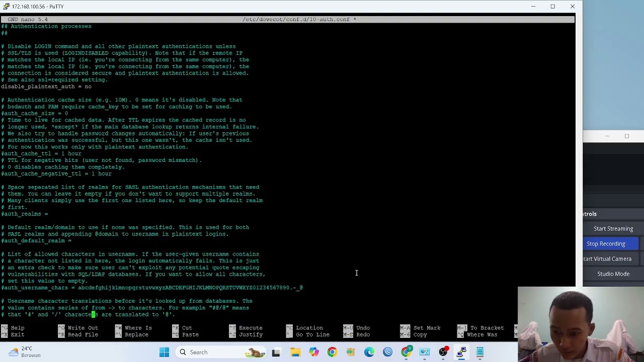Open the PuTTY system menu icon
644x362 pixels.
6,7
